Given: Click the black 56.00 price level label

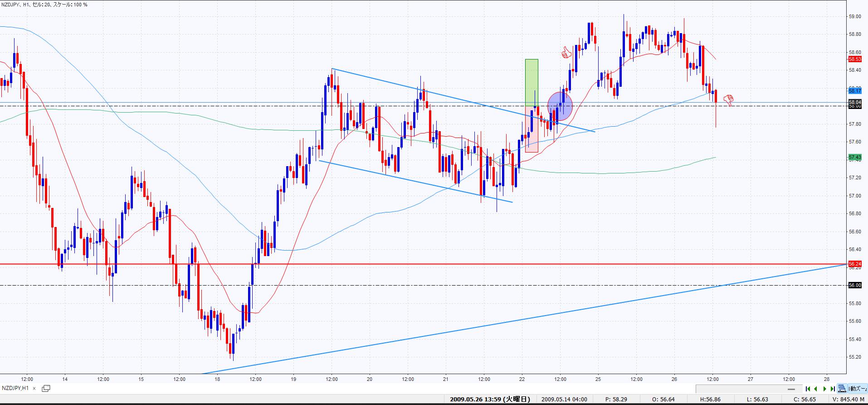Looking at the screenshot, I should point(854,285).
